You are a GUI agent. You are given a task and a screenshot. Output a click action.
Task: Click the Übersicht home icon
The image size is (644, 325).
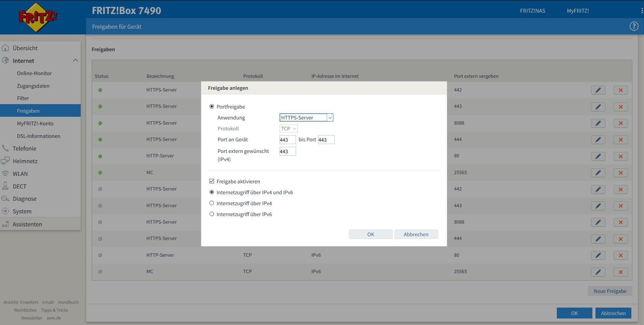tap(5, 48)
